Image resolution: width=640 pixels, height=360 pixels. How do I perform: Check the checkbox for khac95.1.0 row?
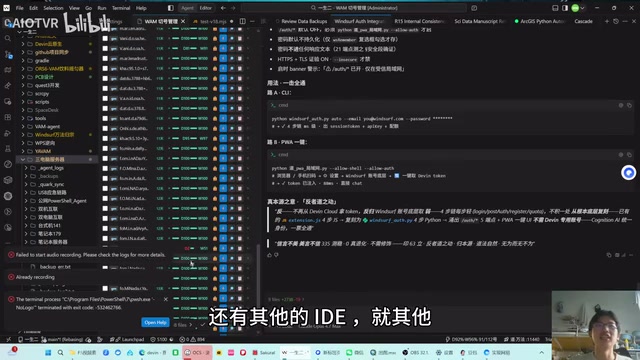(x=105, y=68)
